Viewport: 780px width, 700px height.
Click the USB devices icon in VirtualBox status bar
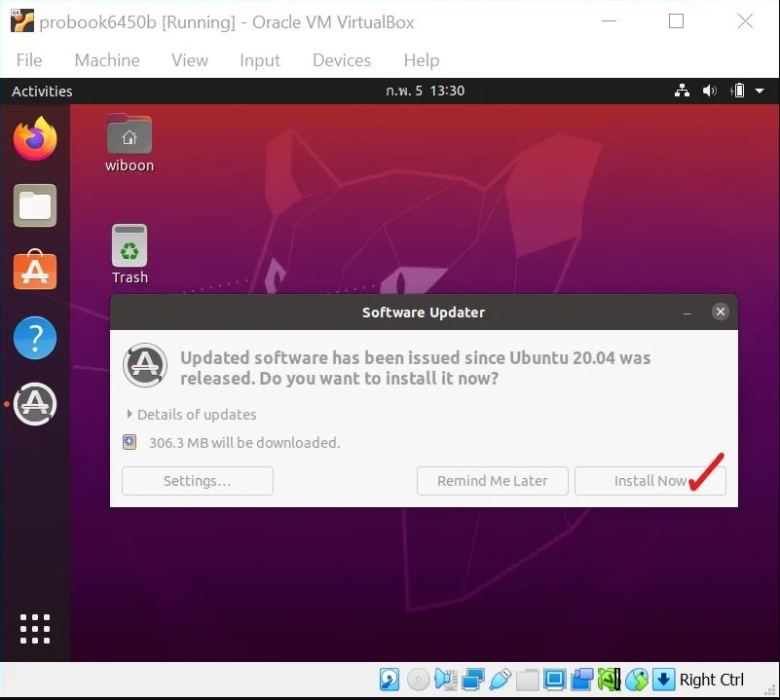point(500,679)
